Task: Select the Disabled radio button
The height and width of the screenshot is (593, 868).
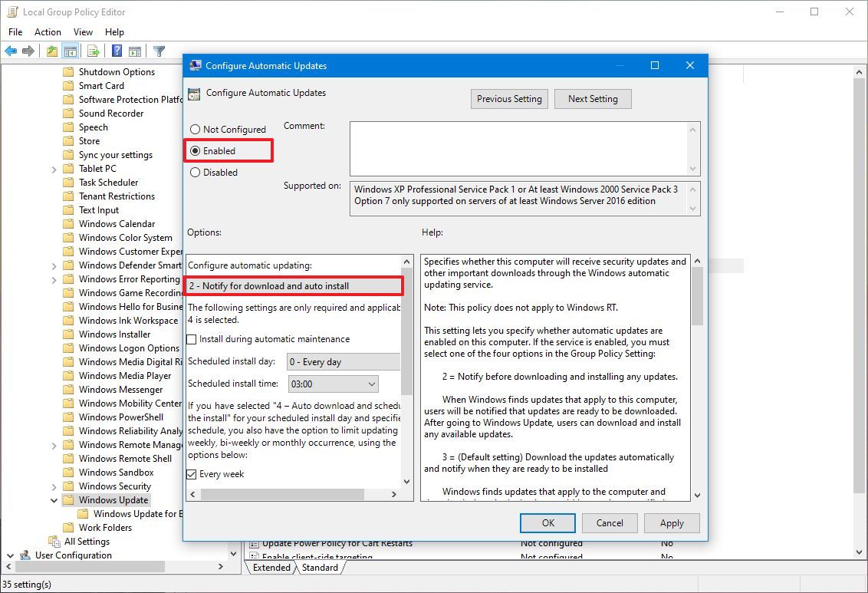Action: (x=195, y=172)
